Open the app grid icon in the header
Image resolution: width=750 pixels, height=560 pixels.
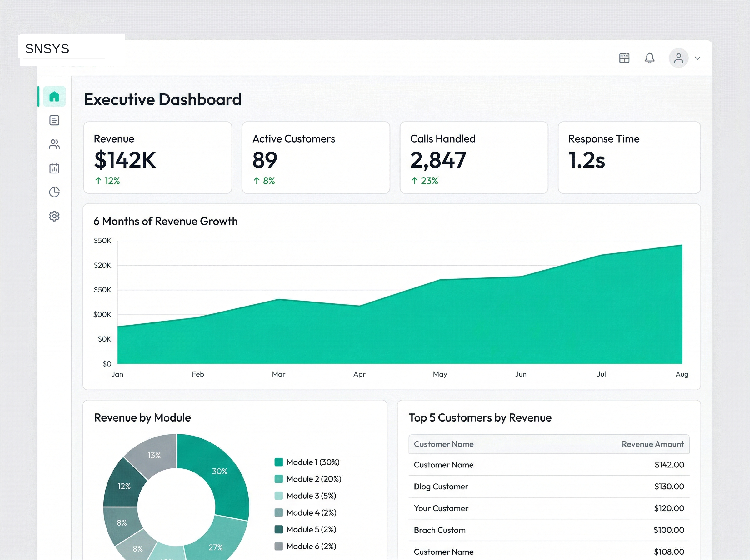(x=624, y=58)
